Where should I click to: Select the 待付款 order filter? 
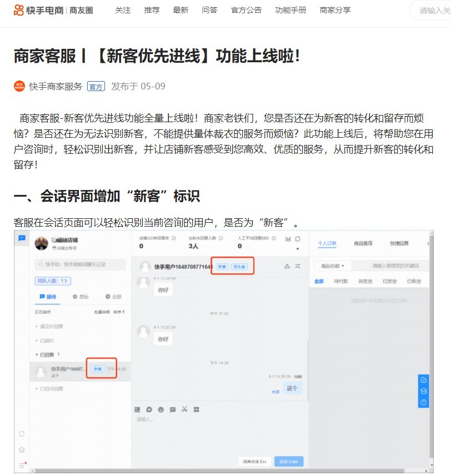point(341,282)
